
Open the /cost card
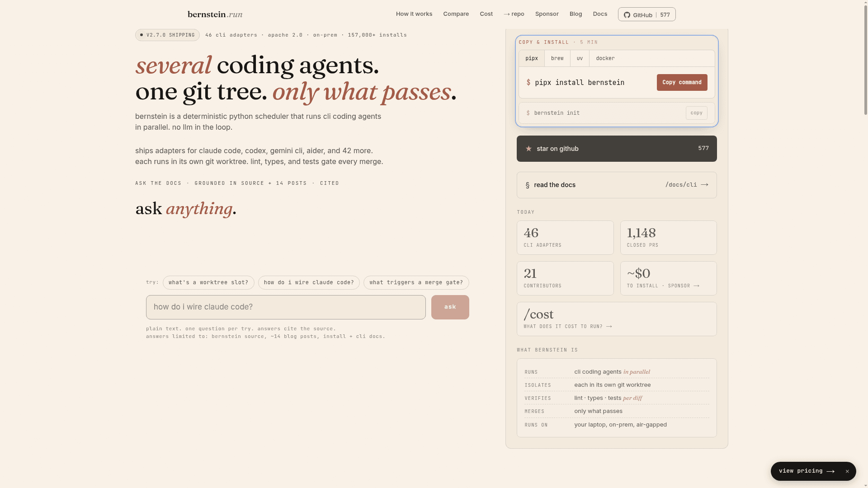tap(617, 319)
